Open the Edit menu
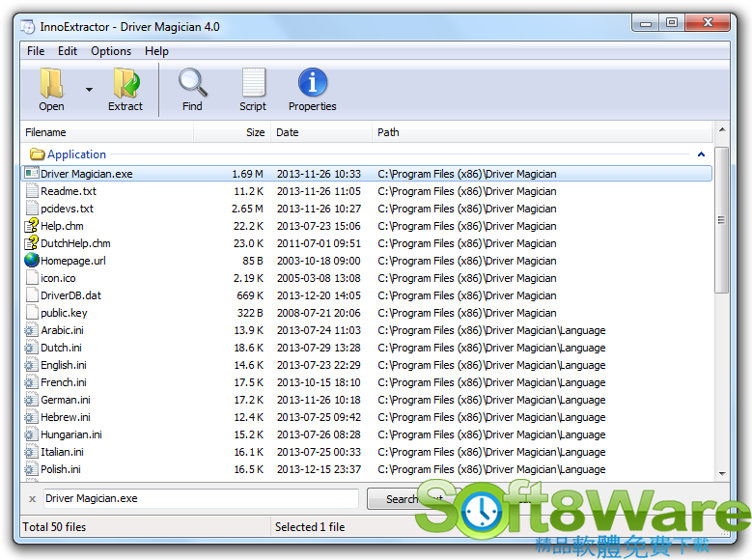Screen dimensions: 752x560 click(x=68, y=51)
